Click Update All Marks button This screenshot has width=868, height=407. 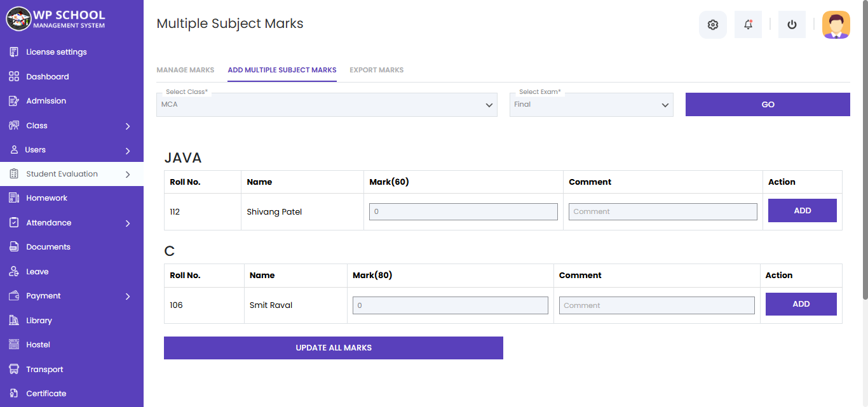(333, 348)
